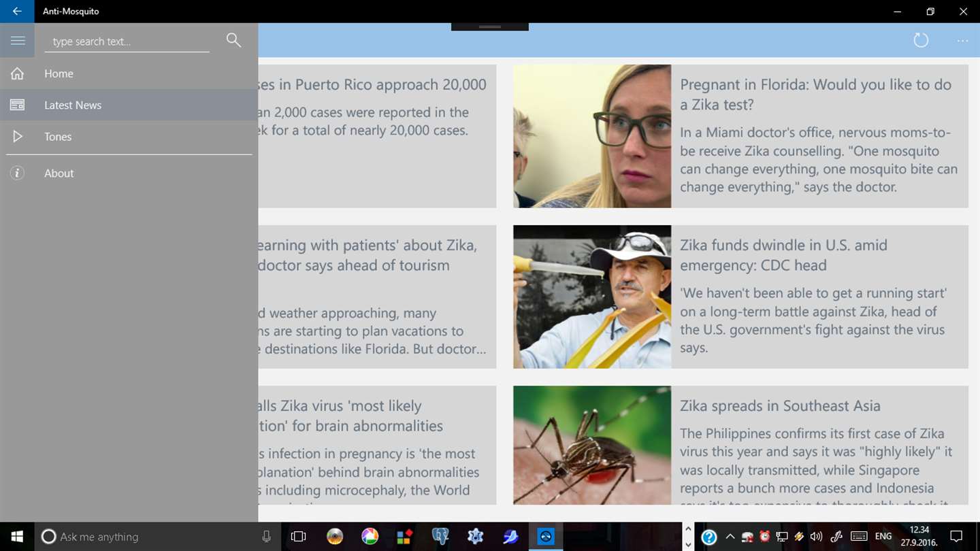This screenshot has width=980, height=551.
Task: Open the About menu entry
Action: [129, 173]
